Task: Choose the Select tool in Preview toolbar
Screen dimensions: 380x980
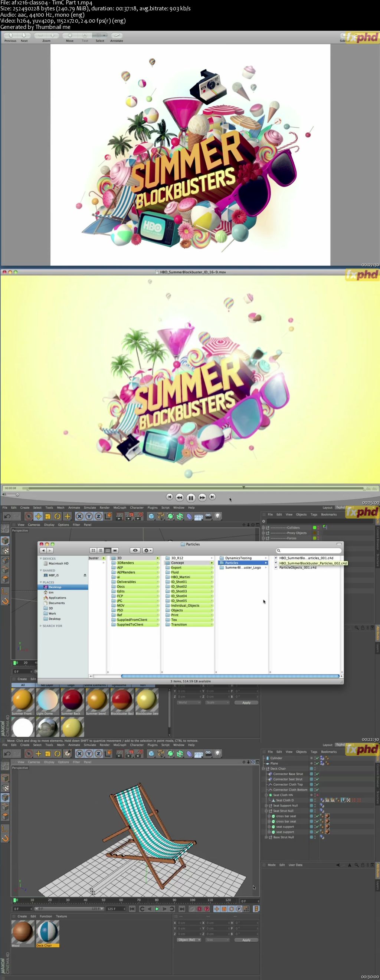Action: coord(100,35)
